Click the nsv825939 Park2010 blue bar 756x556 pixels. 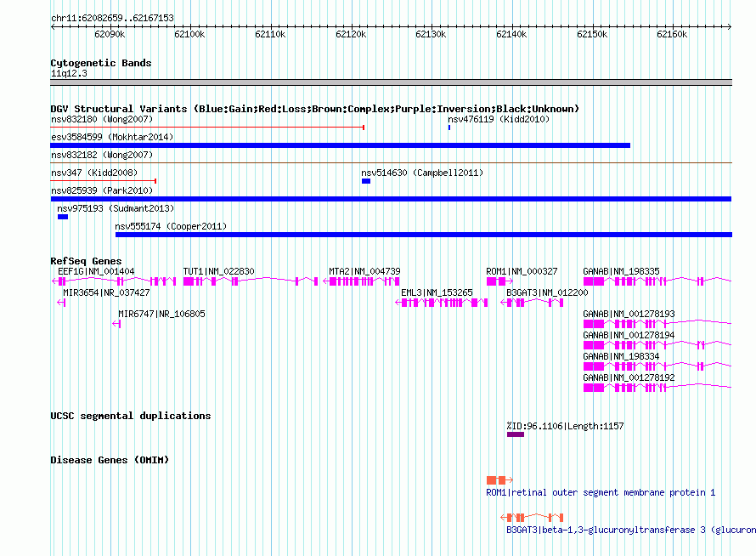pyautogui.click(x=391, y=199)
